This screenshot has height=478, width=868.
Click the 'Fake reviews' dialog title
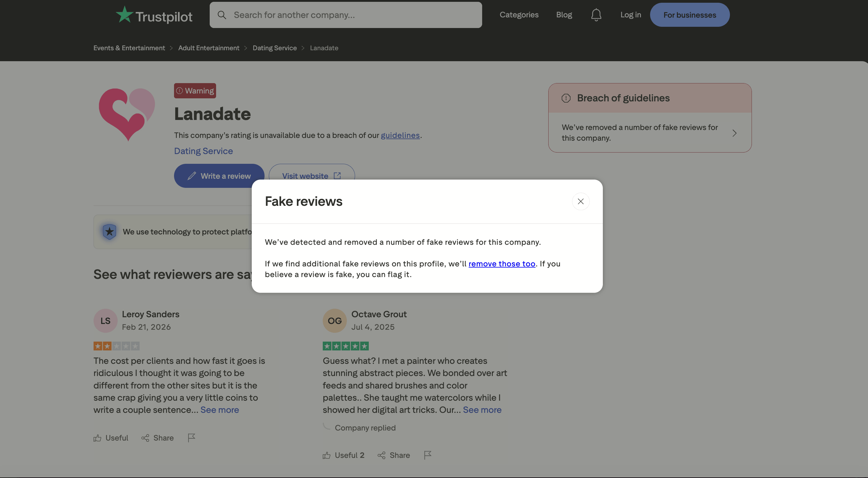303,201
